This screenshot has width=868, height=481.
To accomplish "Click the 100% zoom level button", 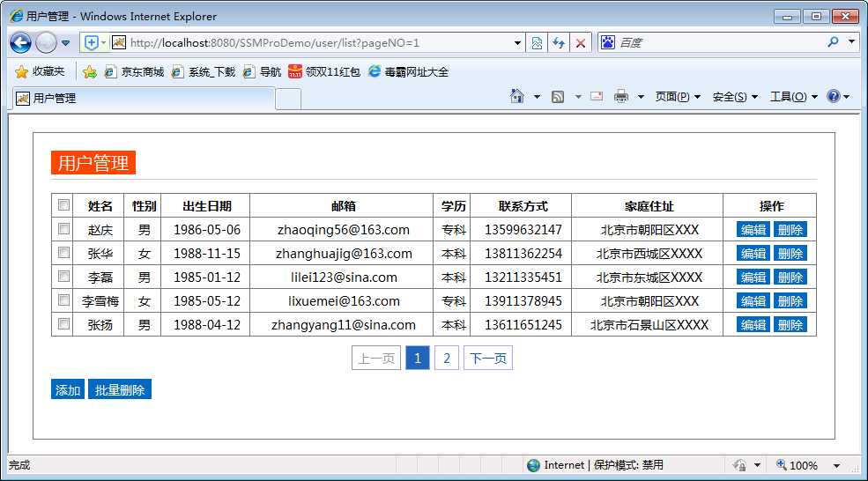I will [798, 465].
